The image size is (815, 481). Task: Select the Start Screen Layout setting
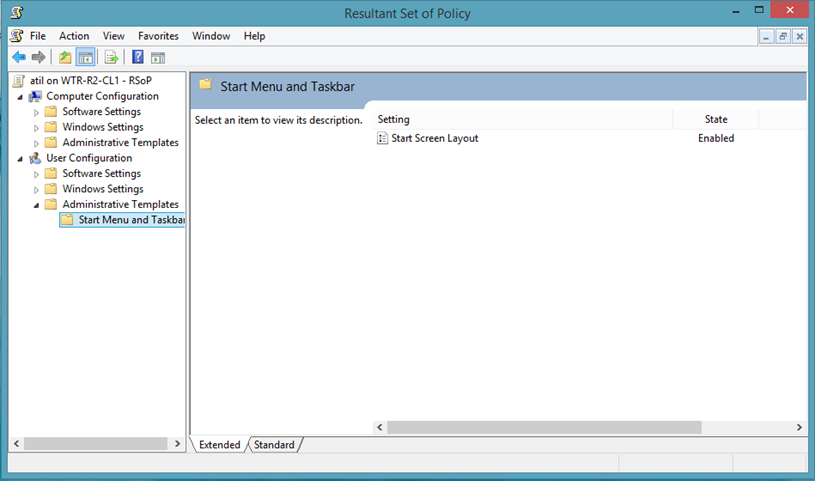pyautogui.click(x=435, y=138)
